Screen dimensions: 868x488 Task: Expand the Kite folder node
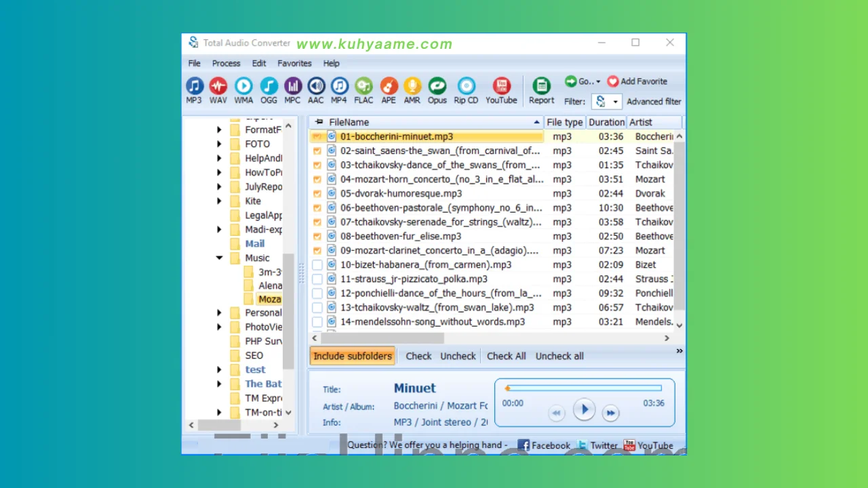[219, 201]
